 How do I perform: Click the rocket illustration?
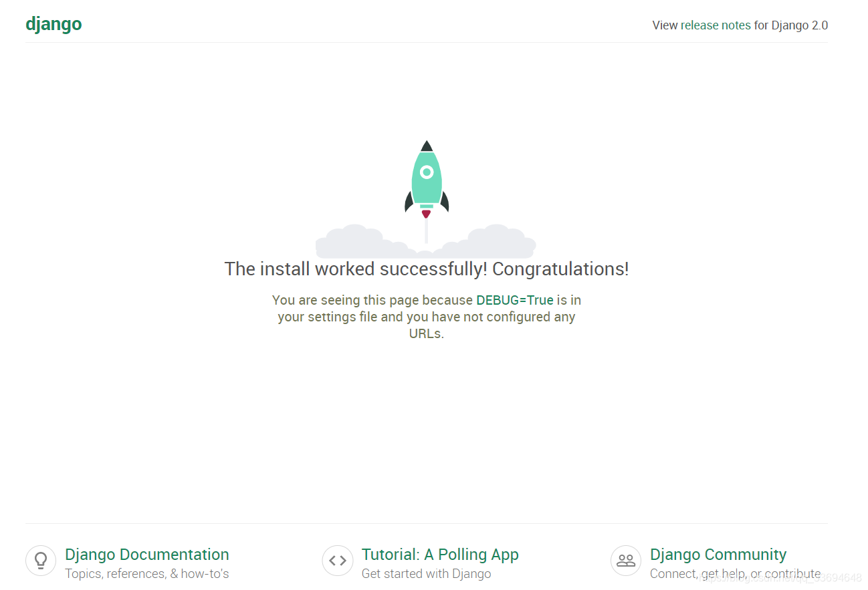tap(426, 199)
